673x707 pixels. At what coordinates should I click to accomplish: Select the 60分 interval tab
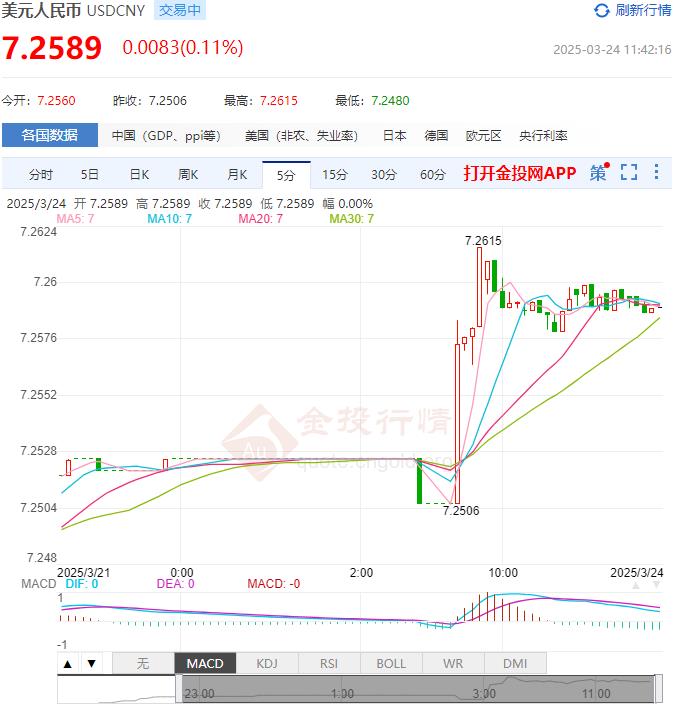click(x=432, y=174)
